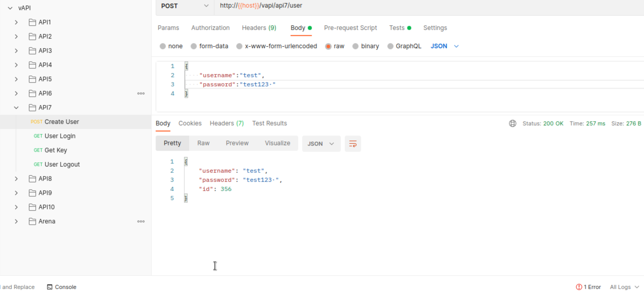Collapse the API7 folder chevron
This screenshot has width=644, height=291.
click(x=16, y=108)
